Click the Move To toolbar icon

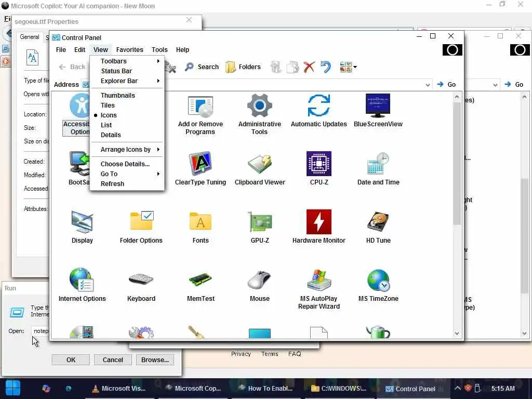275,67
